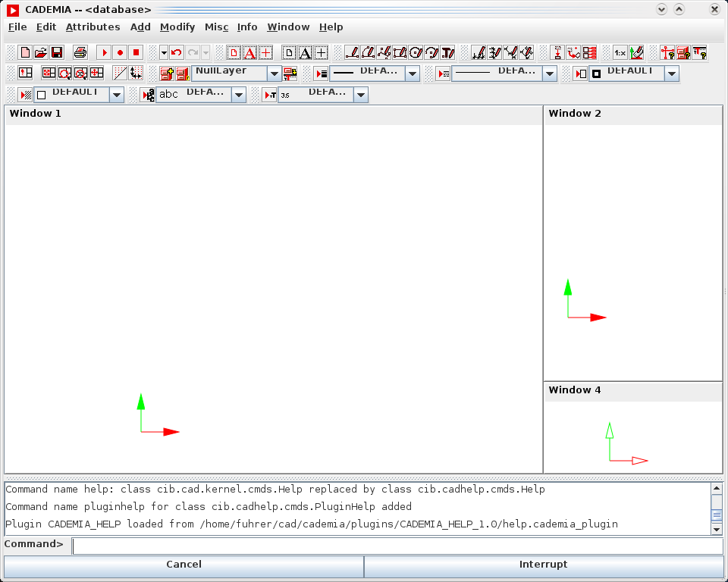
Task: Select the draw circle tool
Action: 416,53
